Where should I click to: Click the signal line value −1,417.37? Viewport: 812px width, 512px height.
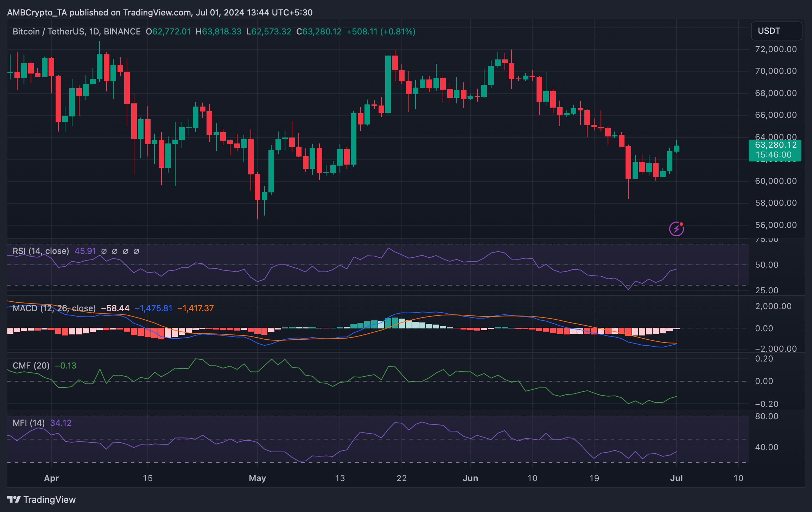click(x=196, y=308)
